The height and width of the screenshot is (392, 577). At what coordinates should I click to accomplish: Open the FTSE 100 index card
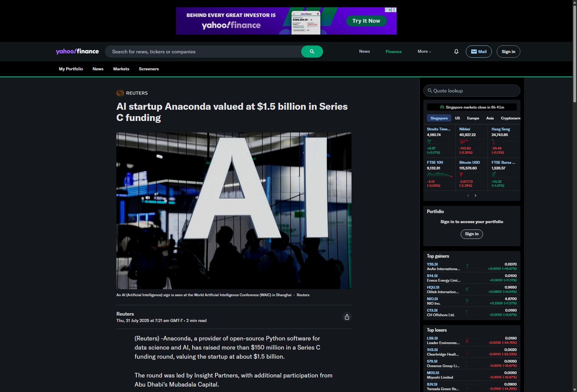439,174
